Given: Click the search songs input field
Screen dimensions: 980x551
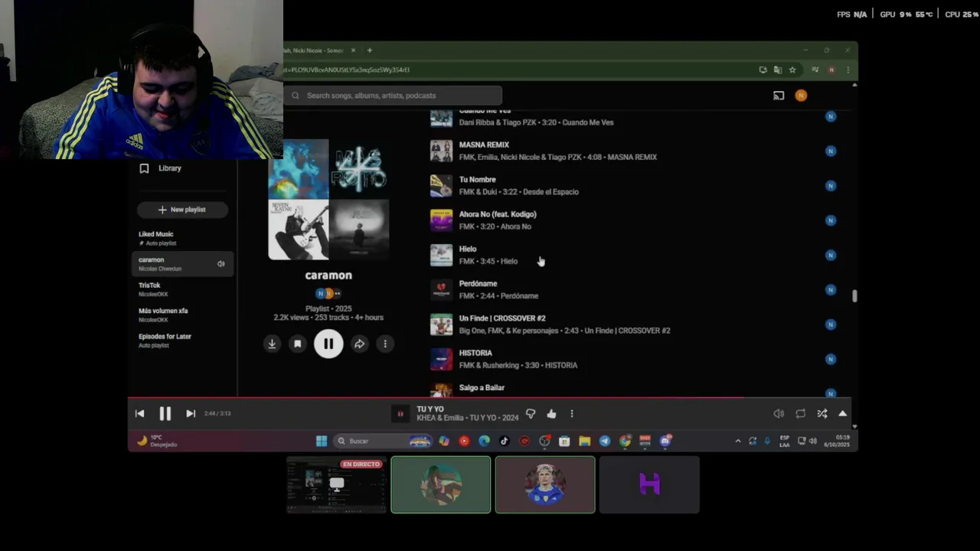Looking at the screenshot, I should [x=394, y=96].
